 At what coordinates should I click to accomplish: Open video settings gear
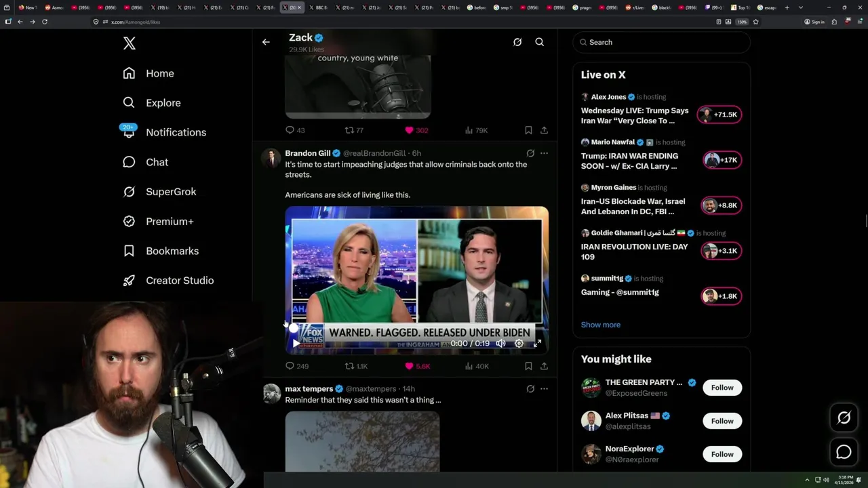[519, 344]
